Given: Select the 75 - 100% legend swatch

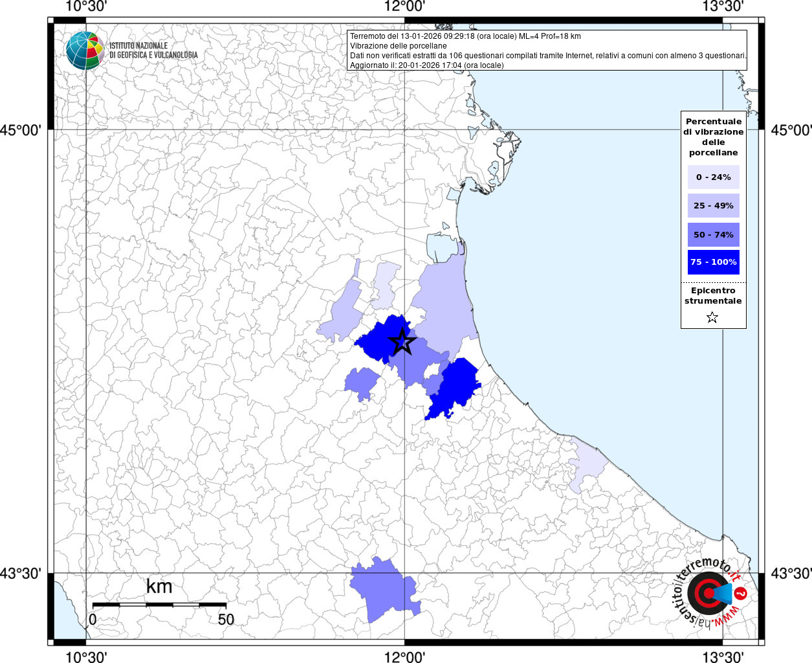Looking at the screenshot, I should click(713, 262).
